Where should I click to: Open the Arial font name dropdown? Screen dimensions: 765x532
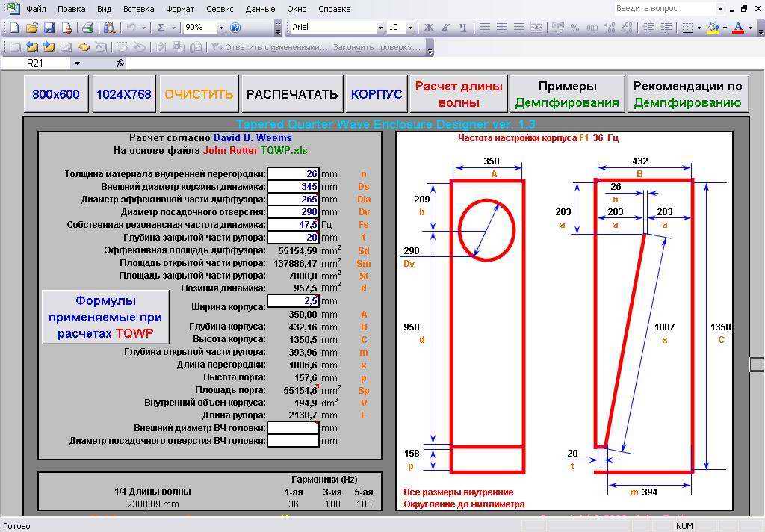[380, 28]
